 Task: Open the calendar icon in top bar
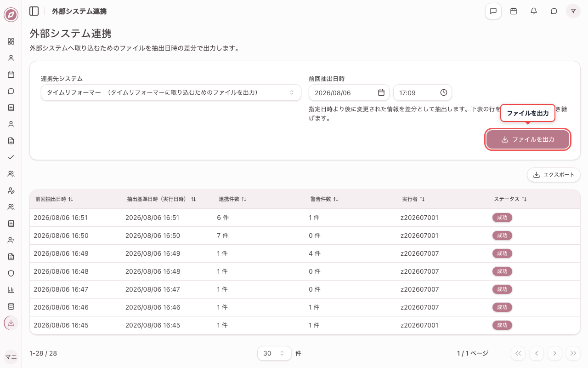(x=514, y=11)
